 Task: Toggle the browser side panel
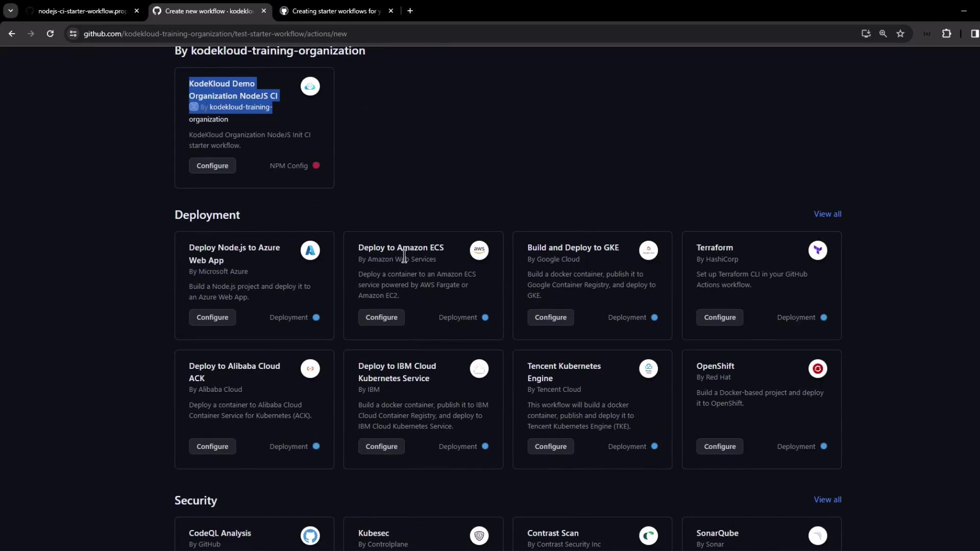[x=974, y=34]
